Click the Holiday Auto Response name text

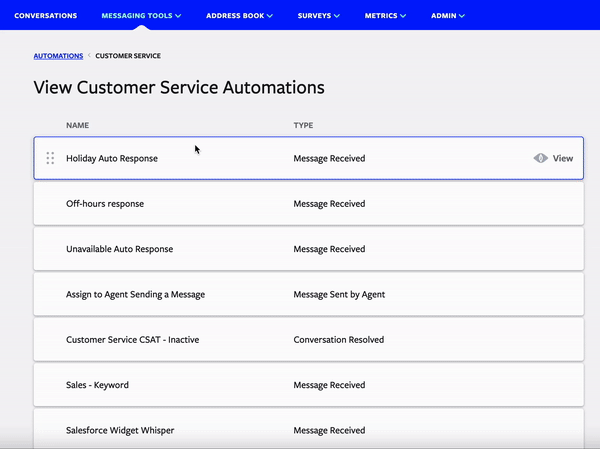click(x=112, y=158)
